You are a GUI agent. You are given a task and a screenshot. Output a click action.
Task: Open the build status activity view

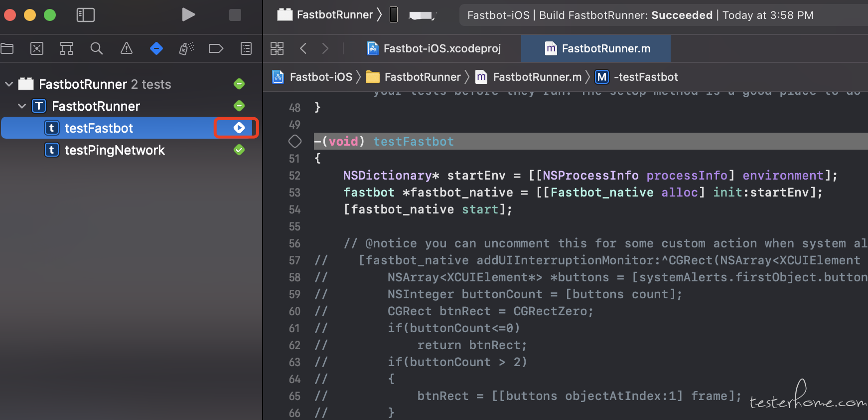663,15
